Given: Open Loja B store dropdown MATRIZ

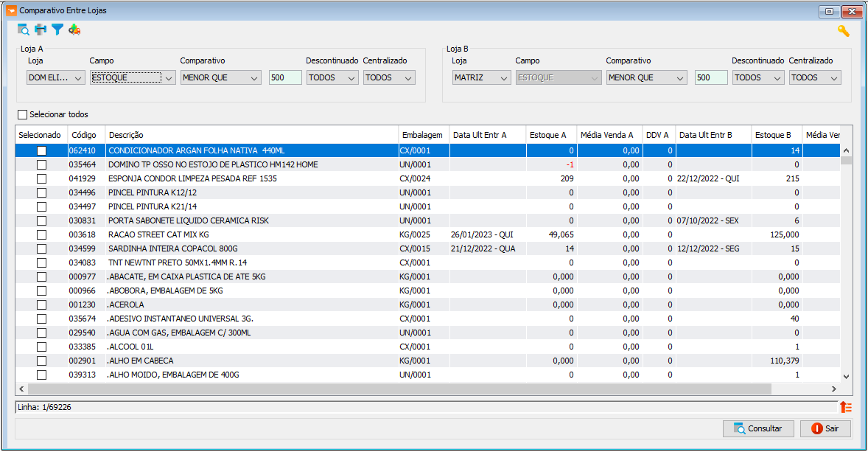Looking at the screenshot, I should click(x=481, y=77).
